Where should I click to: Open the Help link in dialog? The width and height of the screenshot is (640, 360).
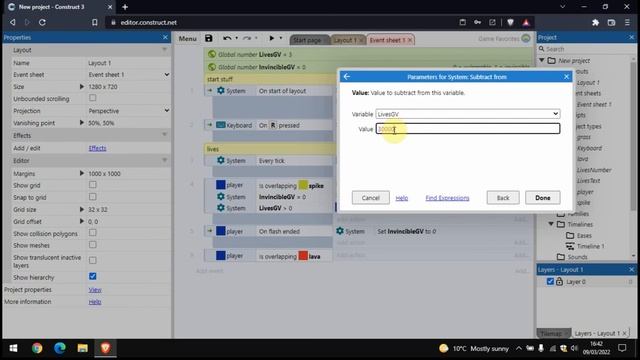coord(402,198)
